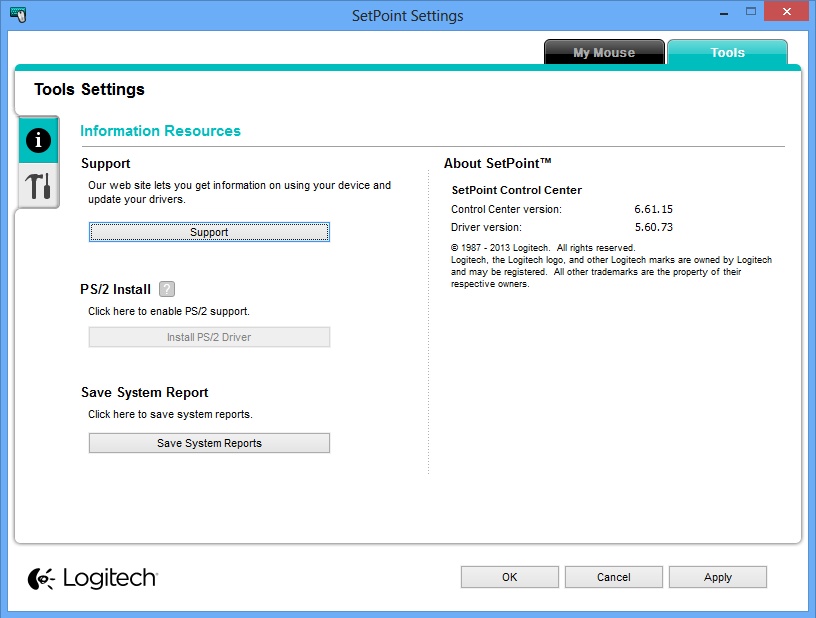Screen dimensions: 816x618
Task: Apply the current settings
Action: tap(718, 577)
